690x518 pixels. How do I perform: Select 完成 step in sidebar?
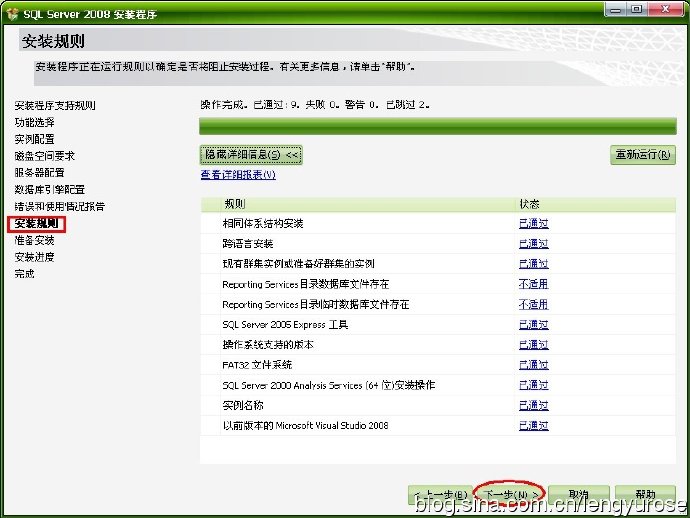(24, 274)
